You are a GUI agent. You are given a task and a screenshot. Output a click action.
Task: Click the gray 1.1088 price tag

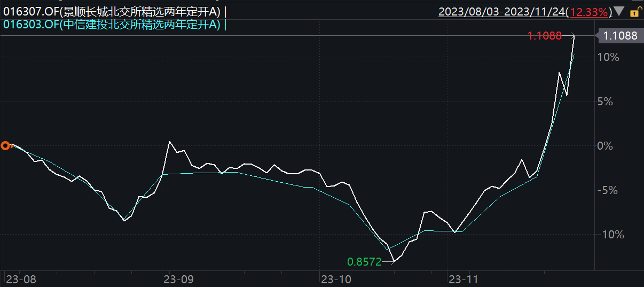(619, 36)
